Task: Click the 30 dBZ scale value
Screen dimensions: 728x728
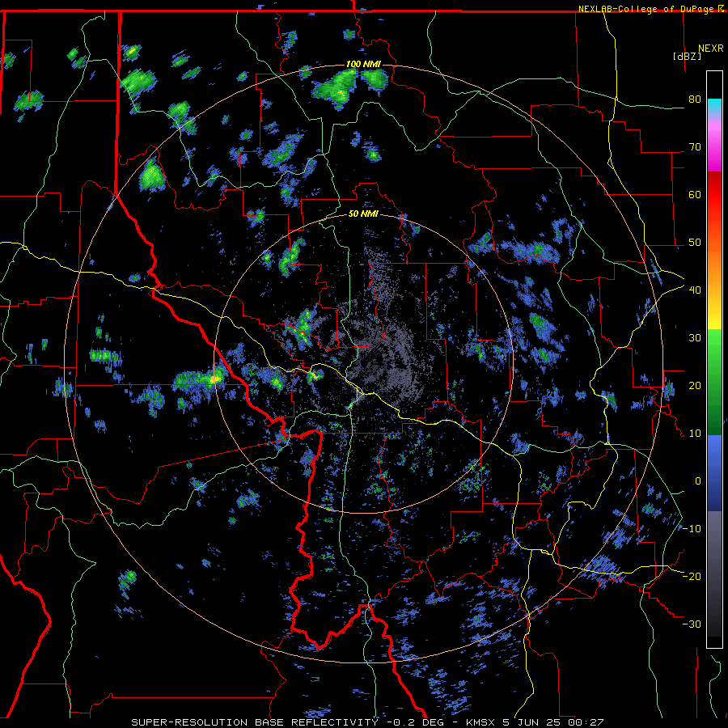Action: pyautogui.click(x=695, y=338)
